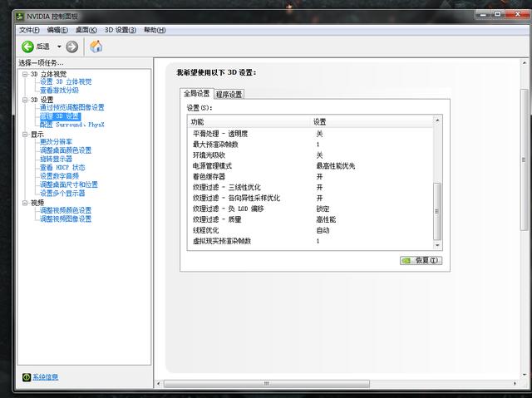Click the 锁定 value for LOD bias
The width and height of the screenshot is (532, 398).
323,209
